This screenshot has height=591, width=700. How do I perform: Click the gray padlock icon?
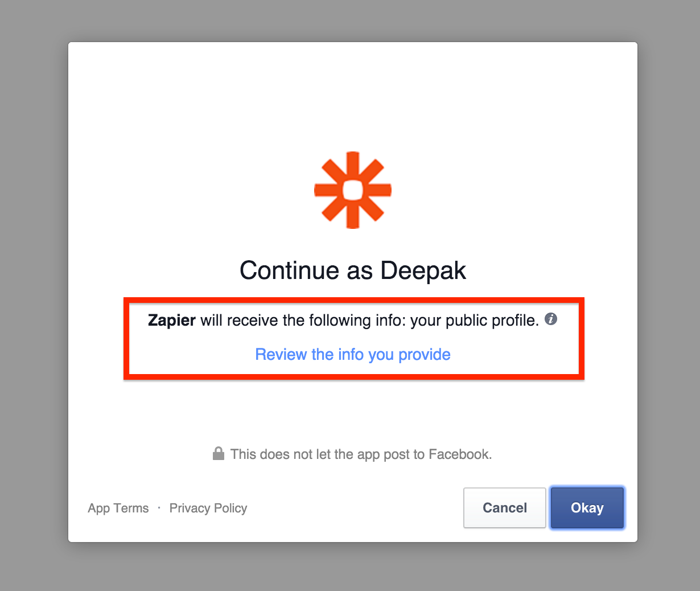[x=218, y=453]
